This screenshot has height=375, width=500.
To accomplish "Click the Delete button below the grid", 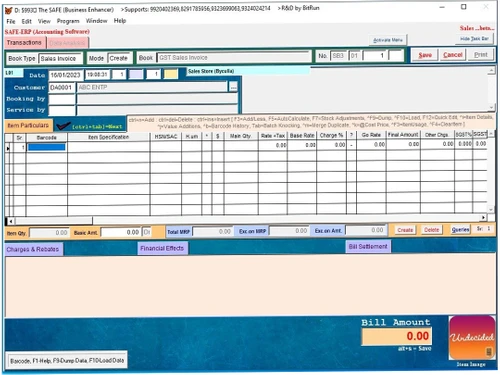I will (432, 230).
